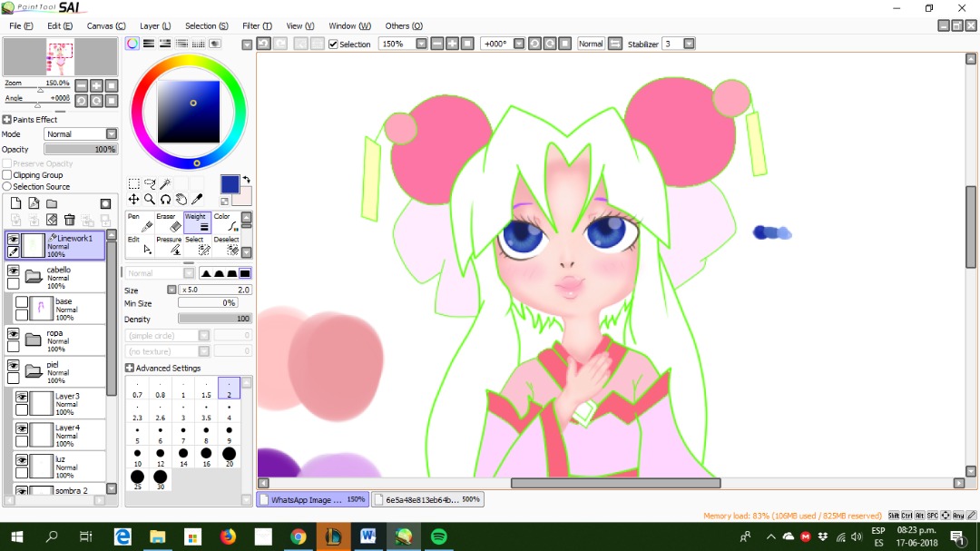Choose the Edit linework tool

tap(141, 246)
